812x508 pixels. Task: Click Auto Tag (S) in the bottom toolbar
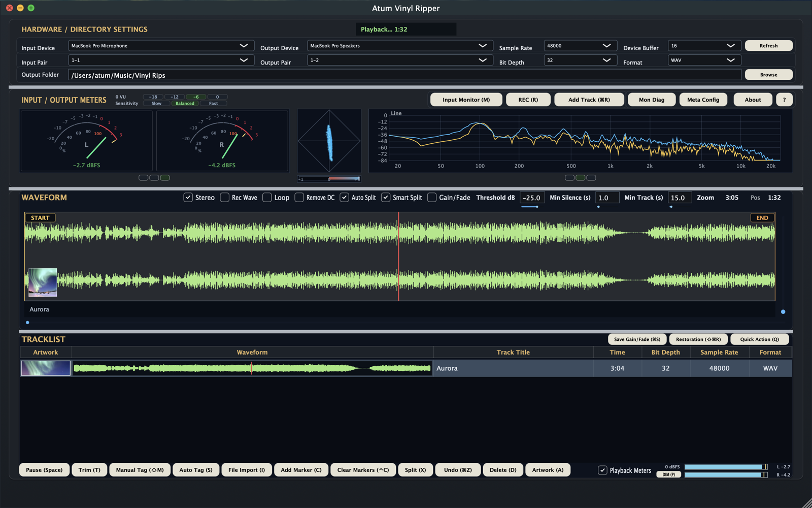coord(196,470)
